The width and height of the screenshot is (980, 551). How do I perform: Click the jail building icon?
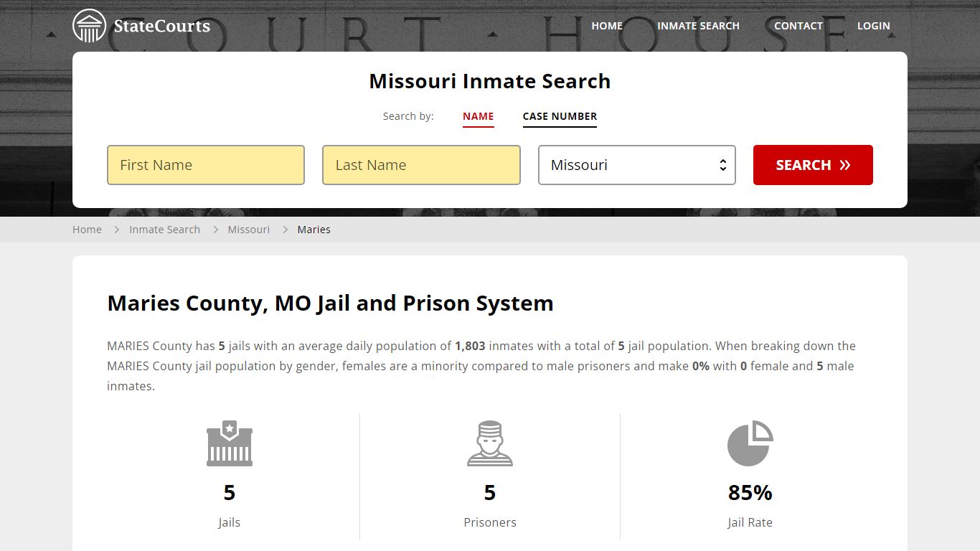230,443
